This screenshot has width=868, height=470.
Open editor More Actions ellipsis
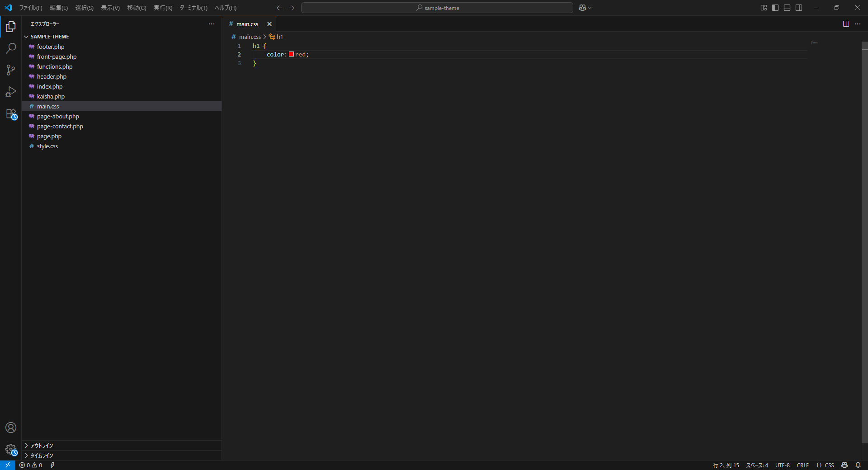[858, 24]
